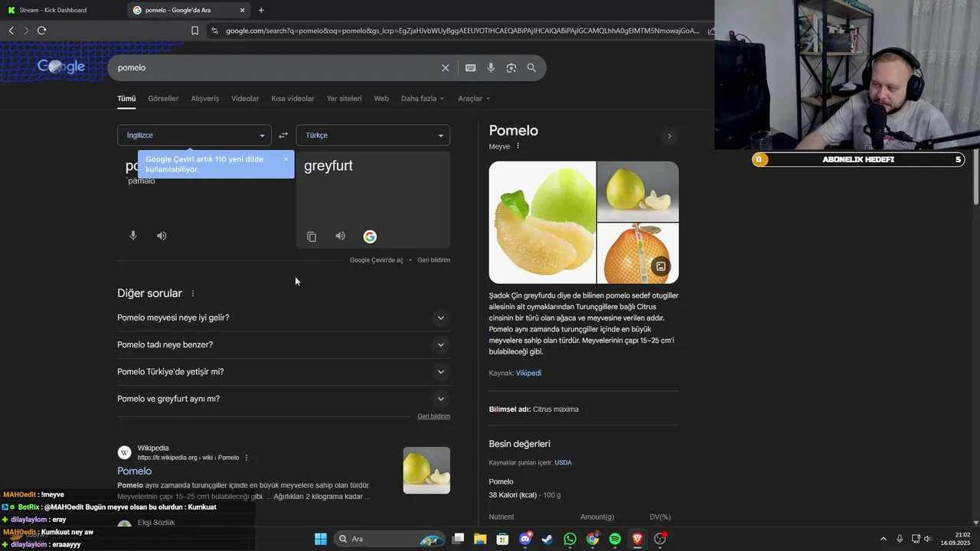Open image gallery icon on pomelo photos
Viewport: 980px width, 551px height.
[660, 266]
